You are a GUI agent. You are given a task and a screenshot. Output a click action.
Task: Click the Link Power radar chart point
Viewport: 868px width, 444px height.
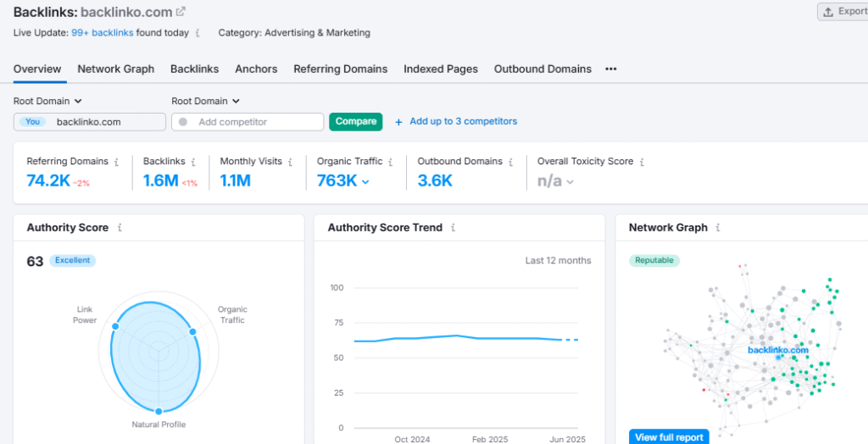pos(115,326)
